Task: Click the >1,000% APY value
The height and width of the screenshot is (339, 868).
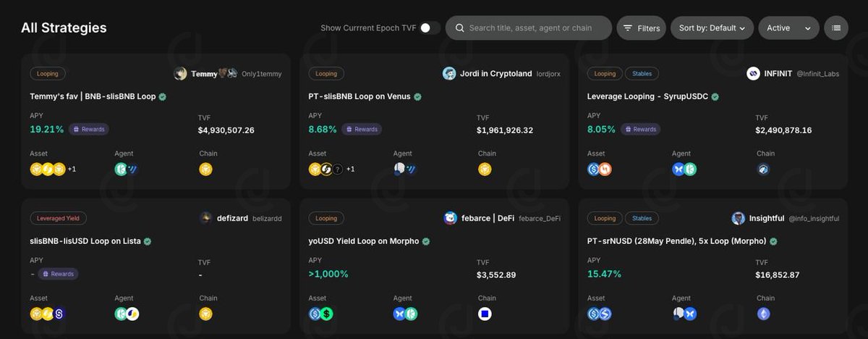Action: tap(328, 275)
